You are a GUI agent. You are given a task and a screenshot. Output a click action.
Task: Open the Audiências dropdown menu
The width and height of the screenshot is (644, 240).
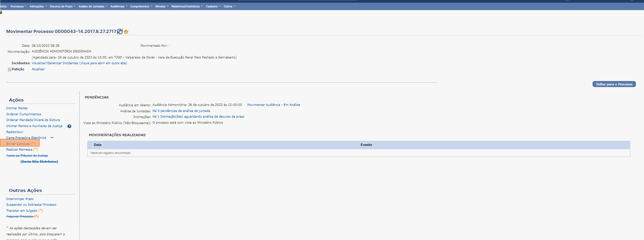(x=119, y=6)
